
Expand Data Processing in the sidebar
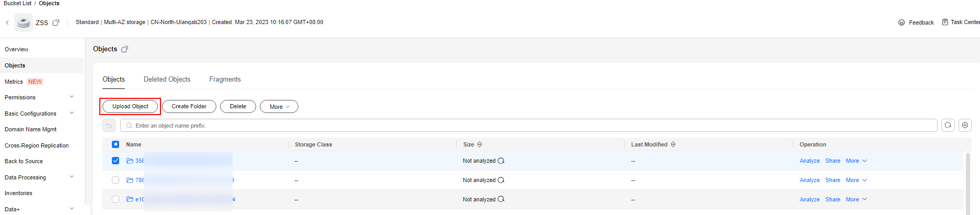(72, 177)
